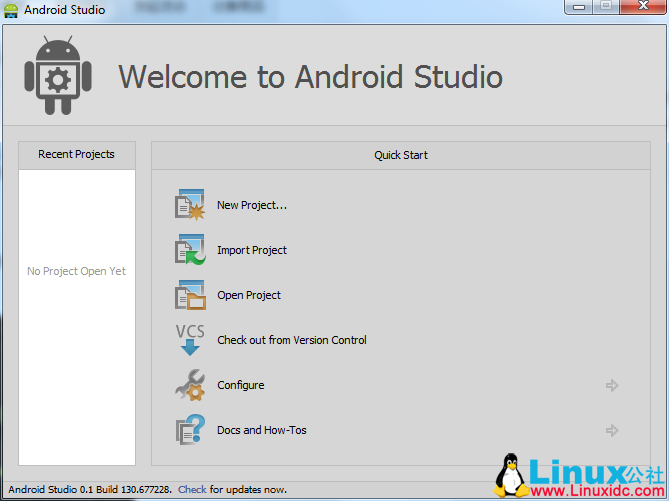This screenshot has width=669, height=501.
Task: Click the Open Project folder icon
Action: [190, 295]
